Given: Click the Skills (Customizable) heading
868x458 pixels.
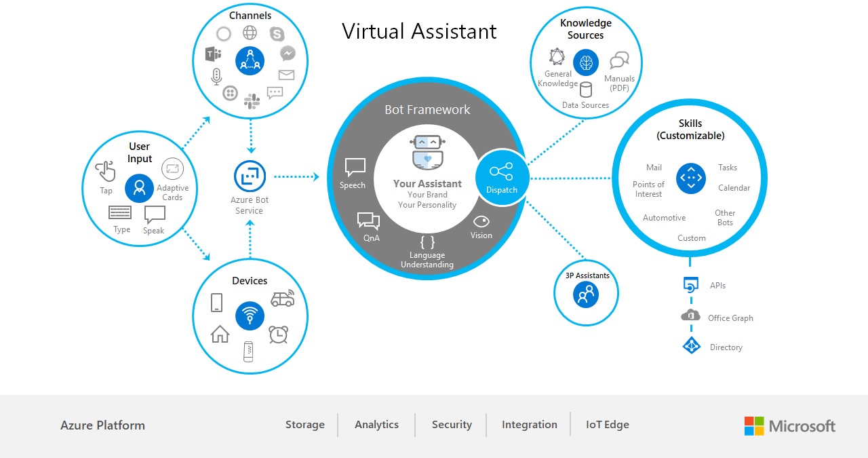Looking at the screenshot, I should [x=690, y=130].
